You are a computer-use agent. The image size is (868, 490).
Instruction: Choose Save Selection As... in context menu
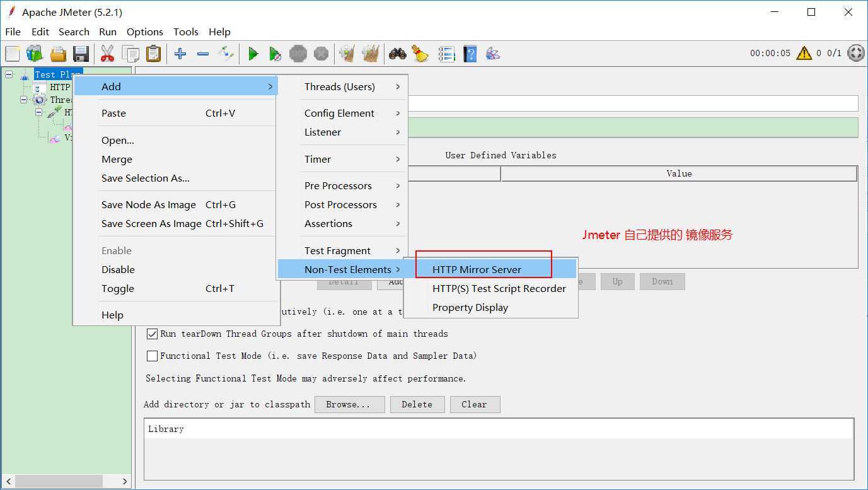pos(175,178)
